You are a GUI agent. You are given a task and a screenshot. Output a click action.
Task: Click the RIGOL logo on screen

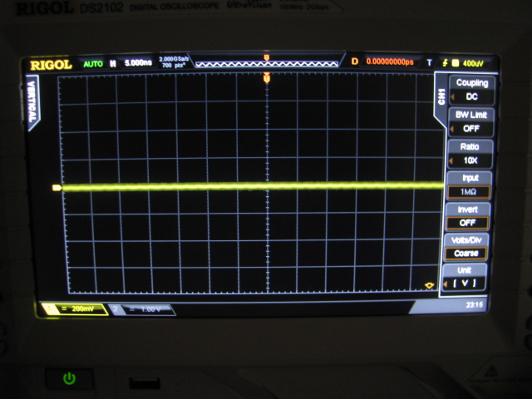tap(51, 65)
